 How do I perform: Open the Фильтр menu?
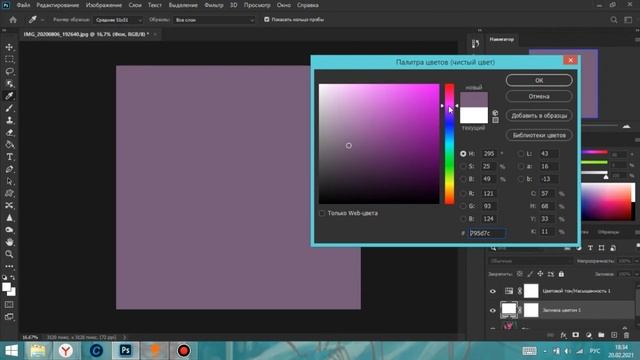214,5
